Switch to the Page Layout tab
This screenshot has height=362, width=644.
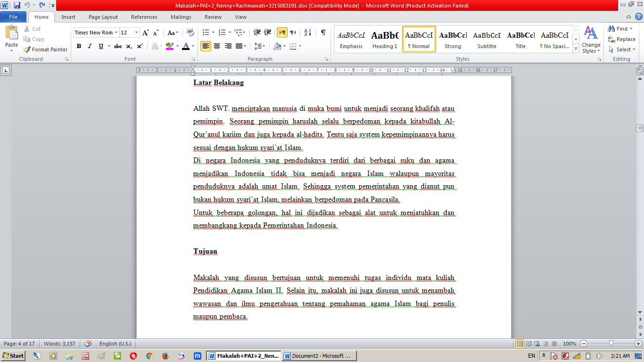click(103, 17)
